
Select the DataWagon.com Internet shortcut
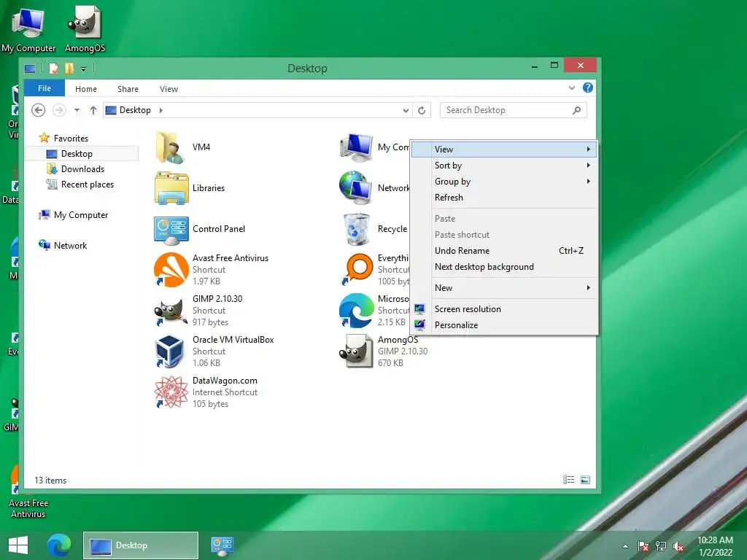click(x=171, y=392)
